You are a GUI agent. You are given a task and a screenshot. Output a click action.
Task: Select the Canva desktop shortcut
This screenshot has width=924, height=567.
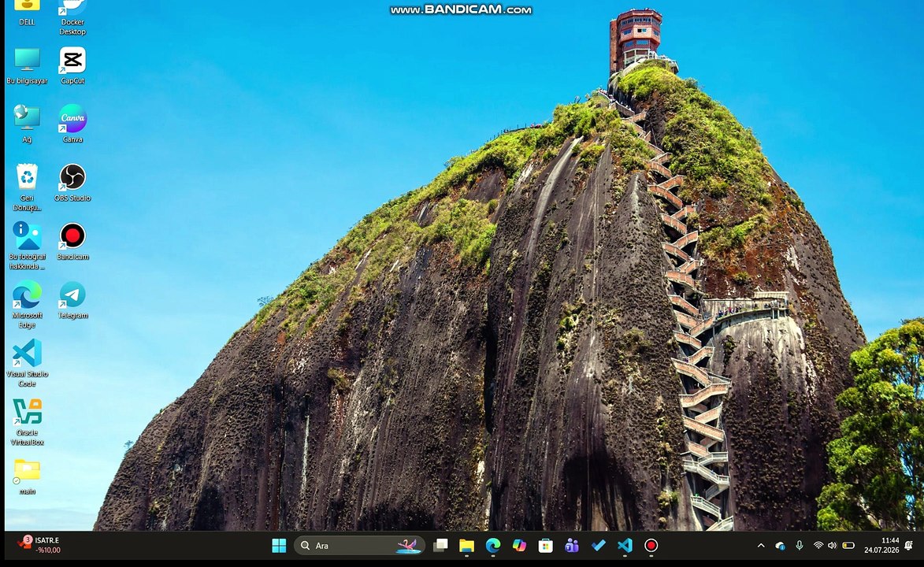click(72, 124)
